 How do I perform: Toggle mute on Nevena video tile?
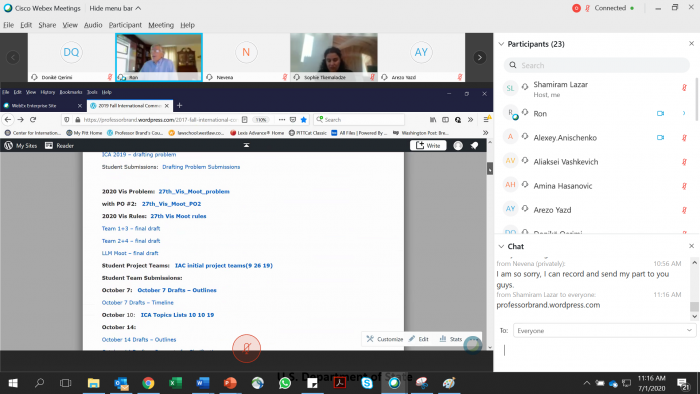(285, 77)
